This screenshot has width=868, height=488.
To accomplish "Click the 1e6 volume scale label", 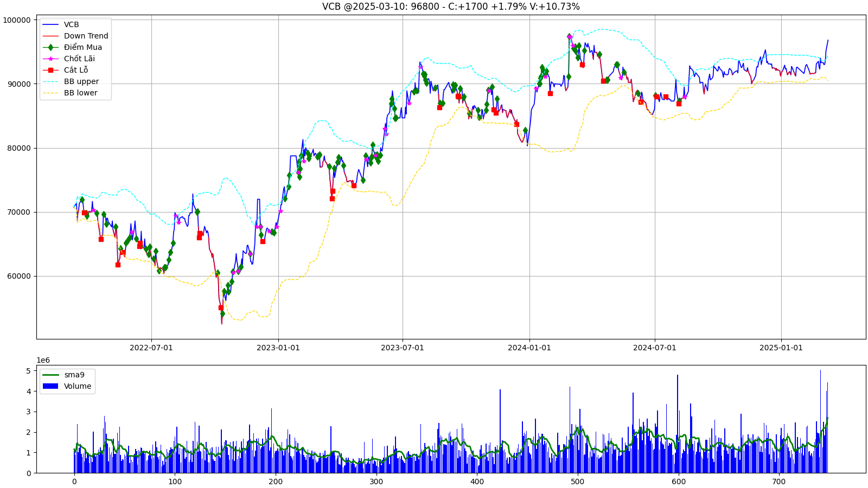I will [x=43, y=360].
